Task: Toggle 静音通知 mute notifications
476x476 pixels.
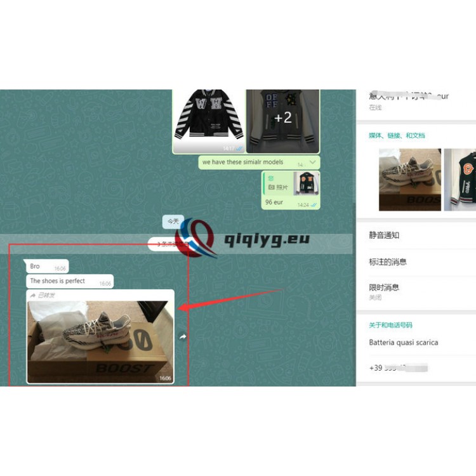Action: tap(384, 235)
